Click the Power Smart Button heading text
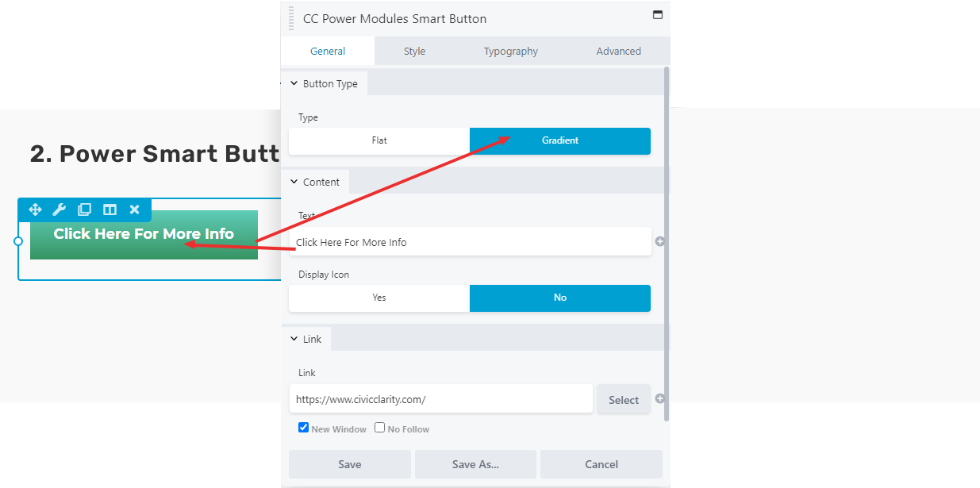Screen dimensions: 980x488 (x=155, y=153)
